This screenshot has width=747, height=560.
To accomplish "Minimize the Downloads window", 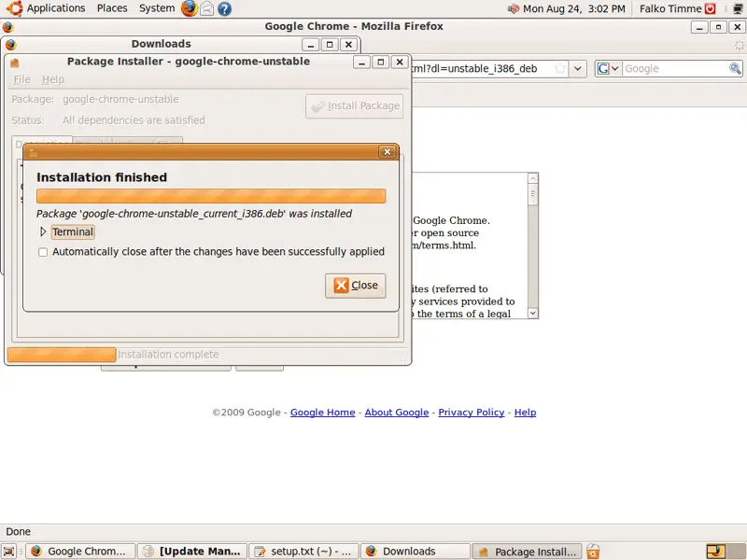I will tap(311, 45).
